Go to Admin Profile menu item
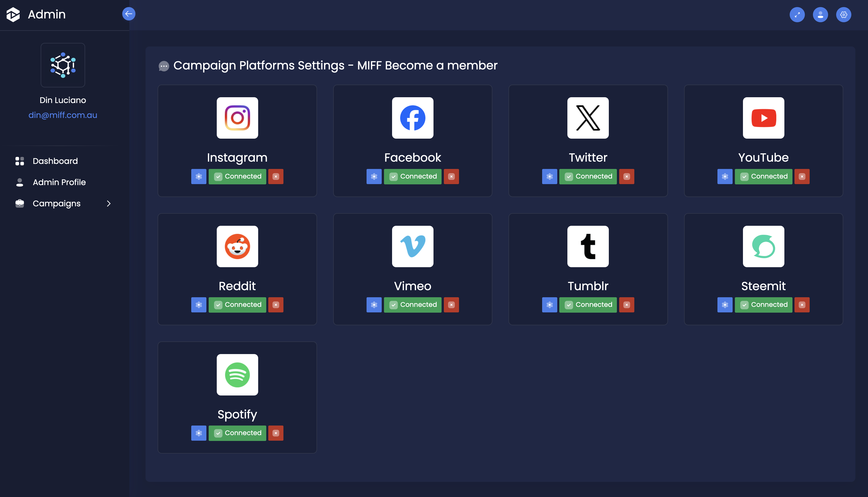This screenshot has height=497, width=868. pyautogui.click(x=59, y=182)
